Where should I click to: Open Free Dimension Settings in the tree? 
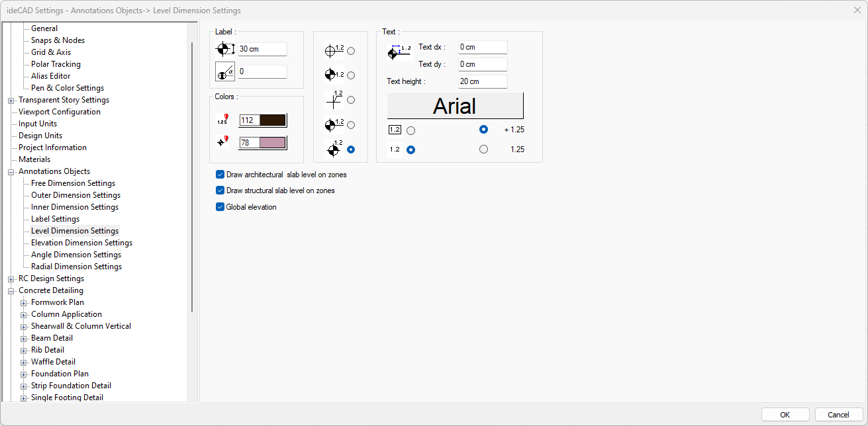click(x=73, y=183)
